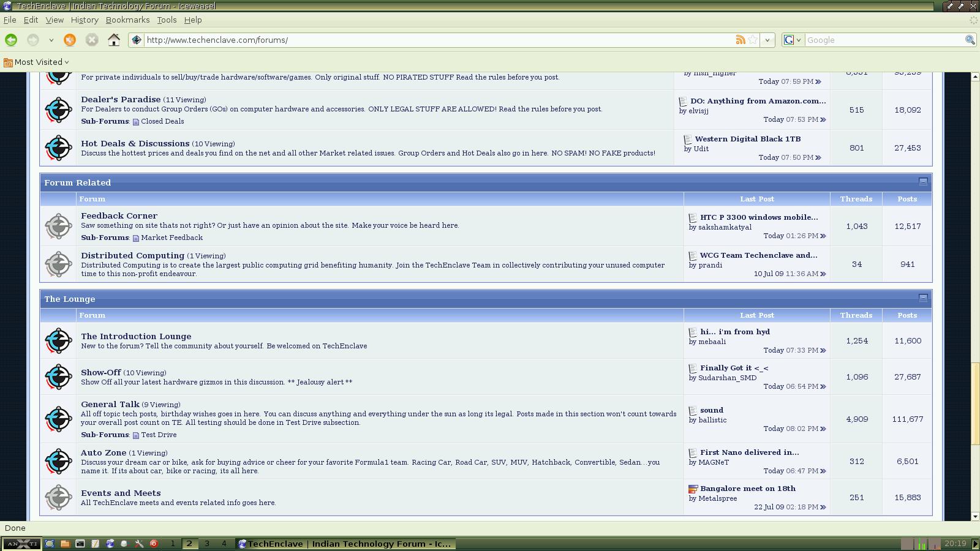Click the Dealer's Paradise forum status icon
Screen dimensions: 980x551
[59, 110]
